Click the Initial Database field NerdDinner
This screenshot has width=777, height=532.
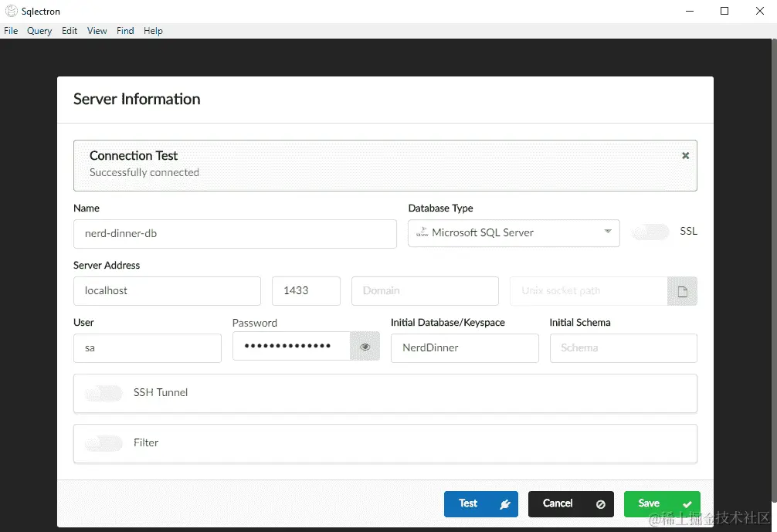464,348
